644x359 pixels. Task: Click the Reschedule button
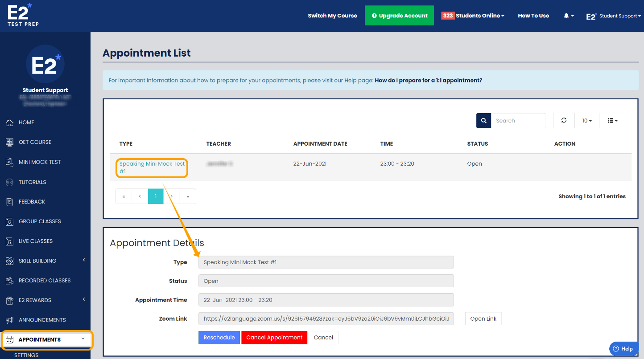pos(219,337)
